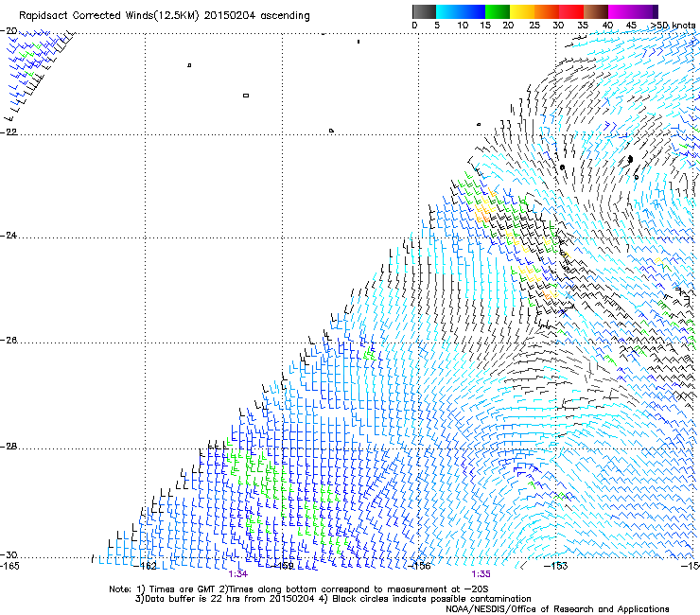Click the '-162' longitude axis label

tap(147, 566)
